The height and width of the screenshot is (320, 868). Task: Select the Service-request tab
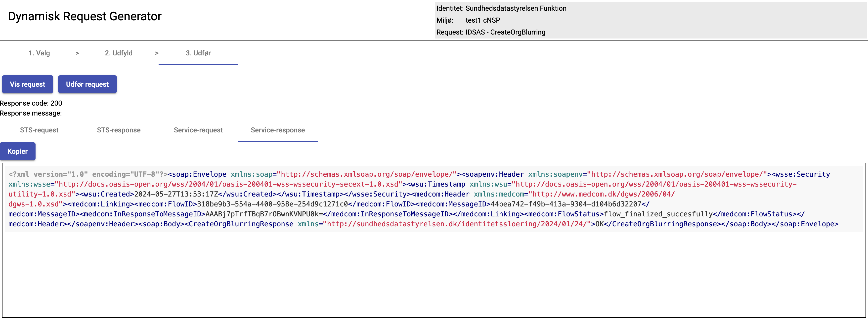[198, 130]
